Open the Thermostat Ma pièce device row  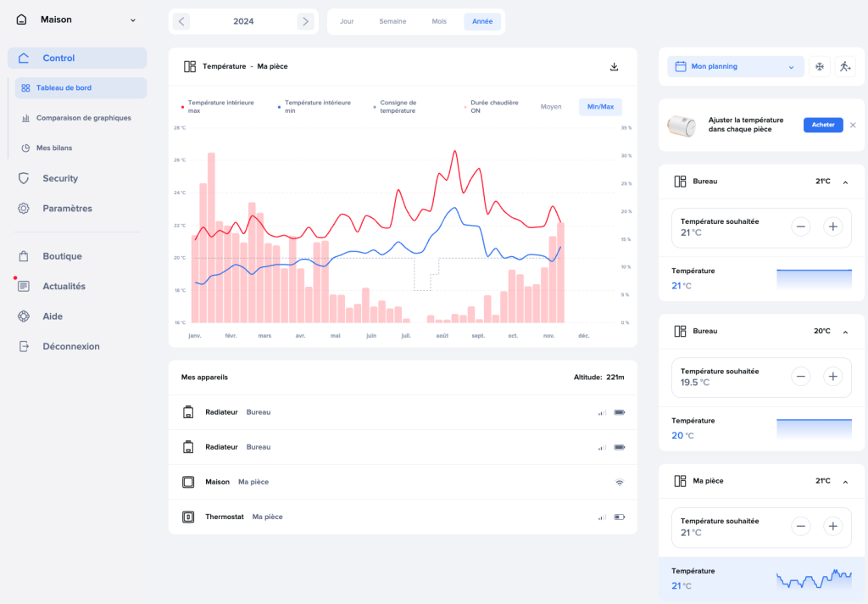pos(403,517)
